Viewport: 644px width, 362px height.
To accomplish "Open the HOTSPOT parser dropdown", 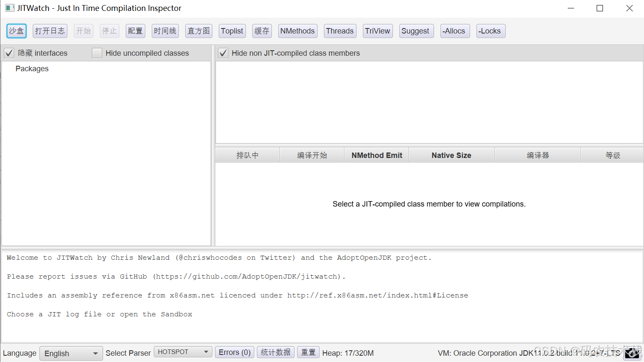I will point(183,352).
